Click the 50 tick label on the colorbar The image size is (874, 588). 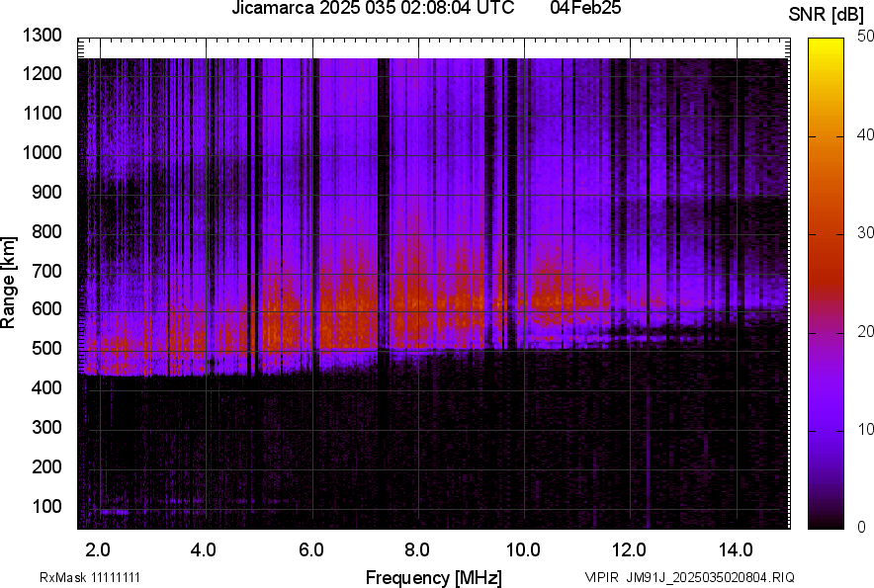(x=865, y=37)
